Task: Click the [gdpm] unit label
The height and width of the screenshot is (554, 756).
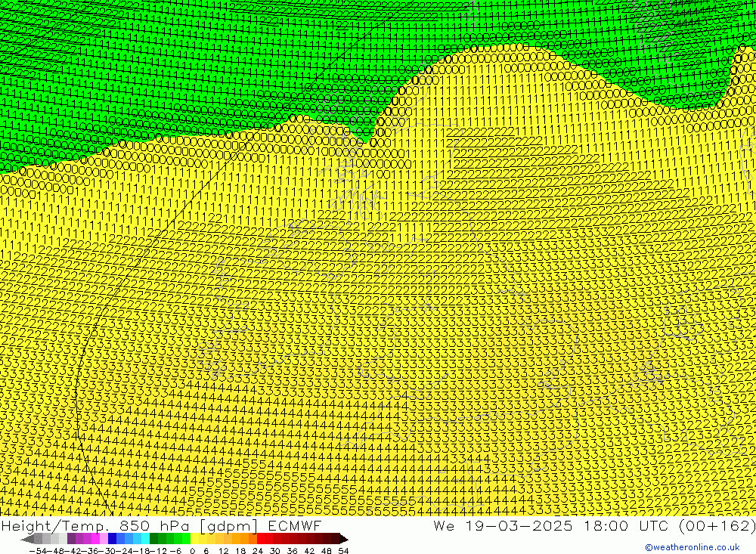Action: tap(227, 525)
